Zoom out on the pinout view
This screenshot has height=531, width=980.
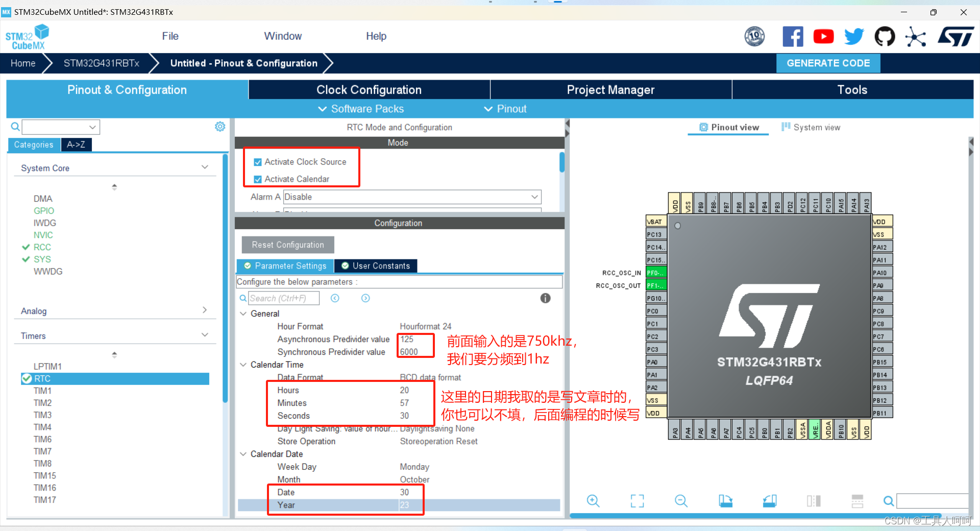click(681, 501)
